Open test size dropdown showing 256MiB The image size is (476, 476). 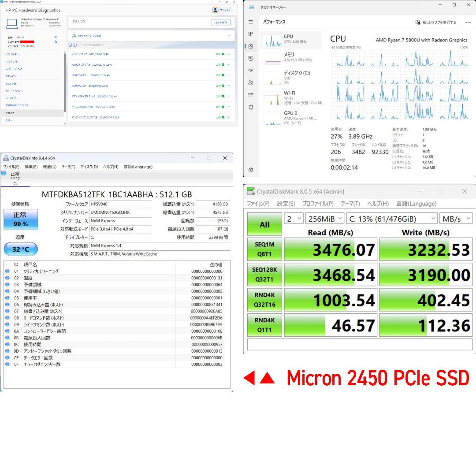(x=324, y=219)
